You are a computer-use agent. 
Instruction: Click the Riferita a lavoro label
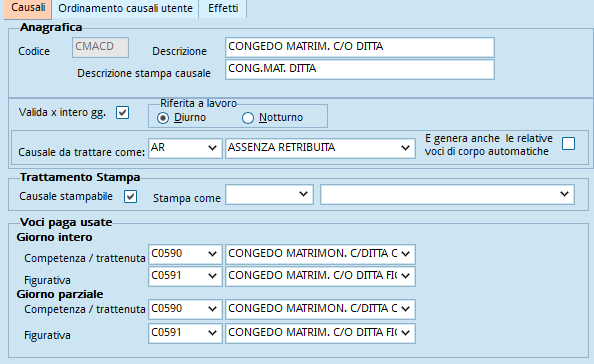pos(198,103)
